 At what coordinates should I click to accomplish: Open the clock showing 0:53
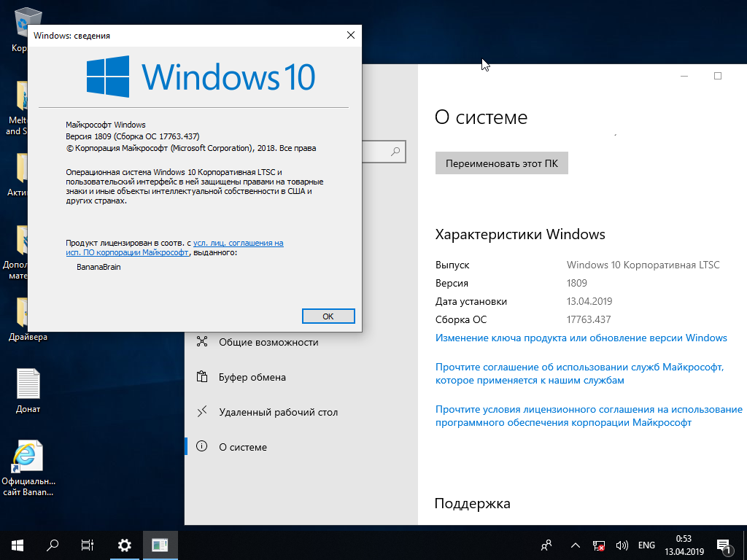tap(684, 545)
